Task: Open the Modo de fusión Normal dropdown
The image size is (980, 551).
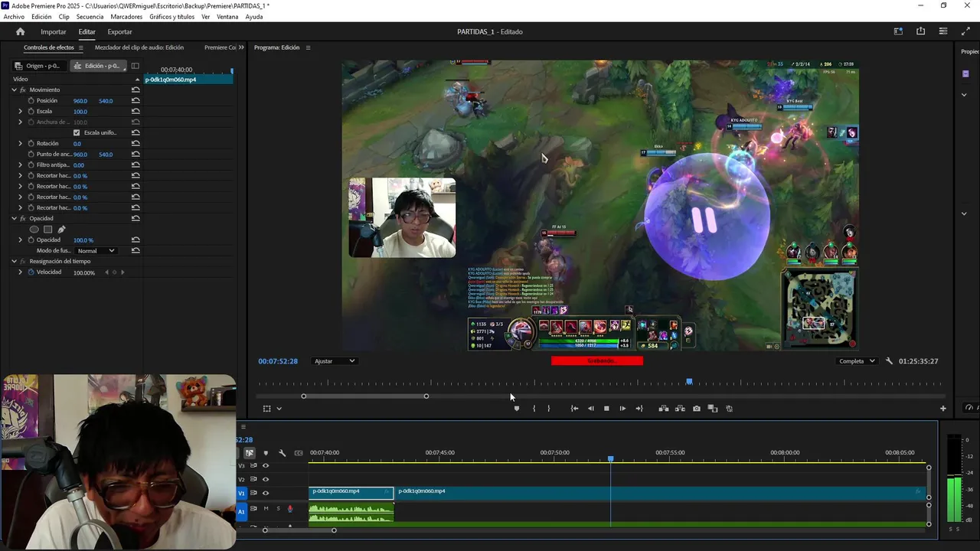Action: pyautogui.click(x=96, y=250)
